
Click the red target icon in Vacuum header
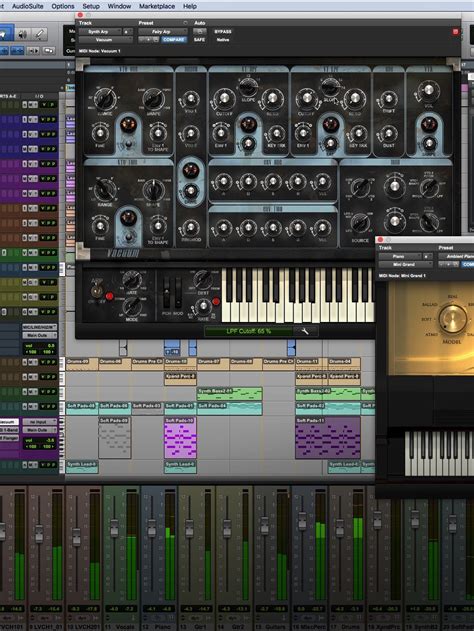tap(455, 31)
